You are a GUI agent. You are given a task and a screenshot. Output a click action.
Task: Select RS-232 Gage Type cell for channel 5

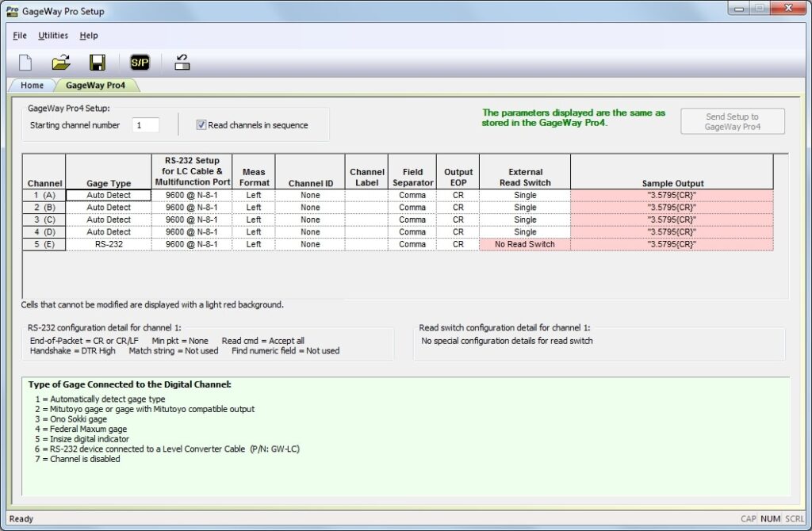(109, 244)
